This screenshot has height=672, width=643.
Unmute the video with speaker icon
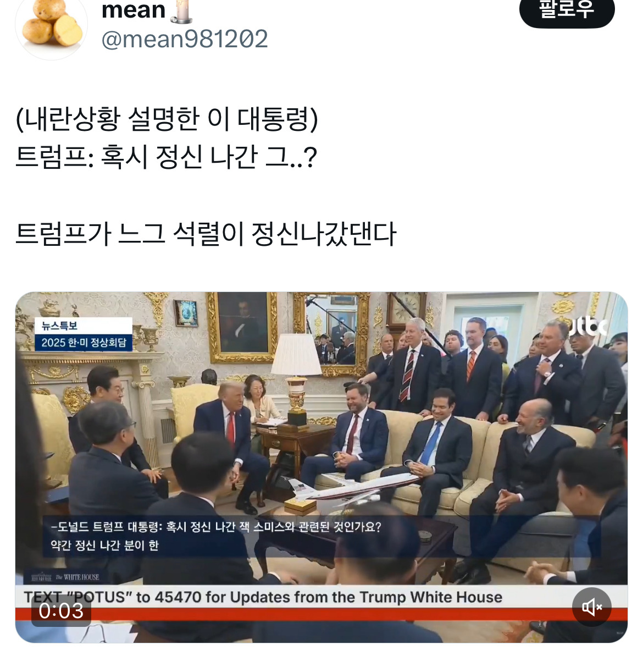click(x=592, y=607)
